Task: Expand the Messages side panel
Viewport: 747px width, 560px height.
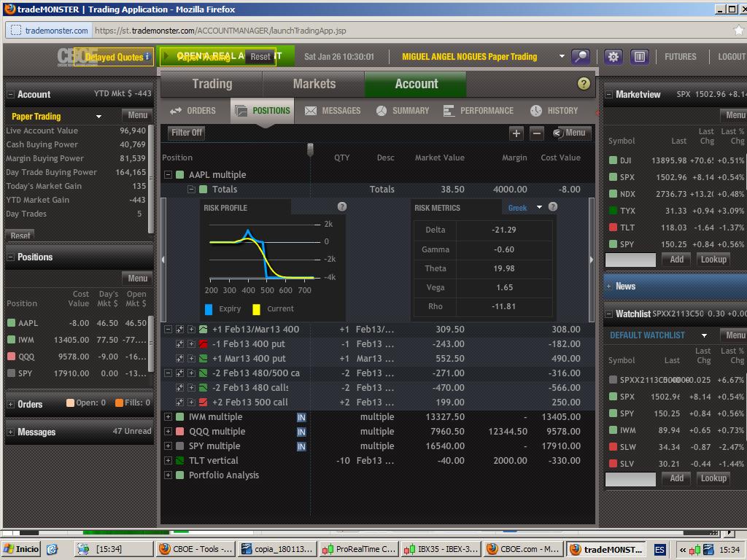Action: (10, 432)
